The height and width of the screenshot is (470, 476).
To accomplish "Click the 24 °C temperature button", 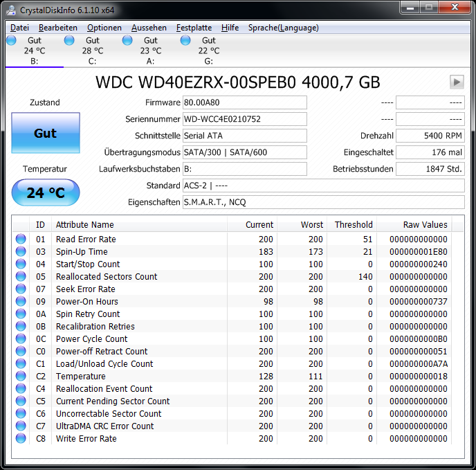I will click(46, 192).
